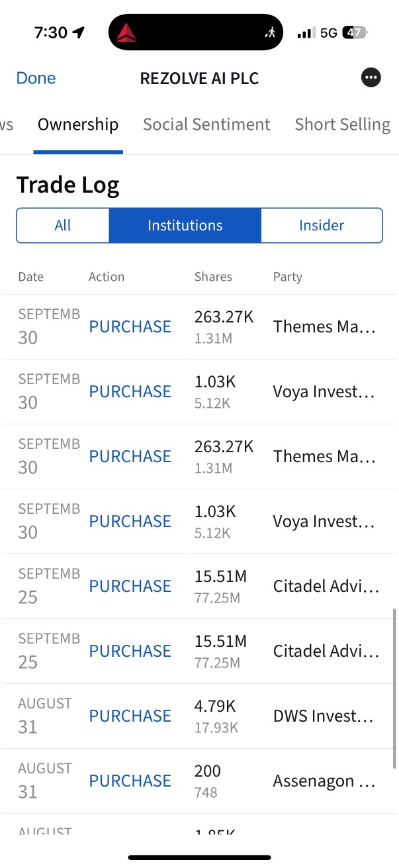Select the All trade filter
Screen dimensions: 399x868
(63, 225)
